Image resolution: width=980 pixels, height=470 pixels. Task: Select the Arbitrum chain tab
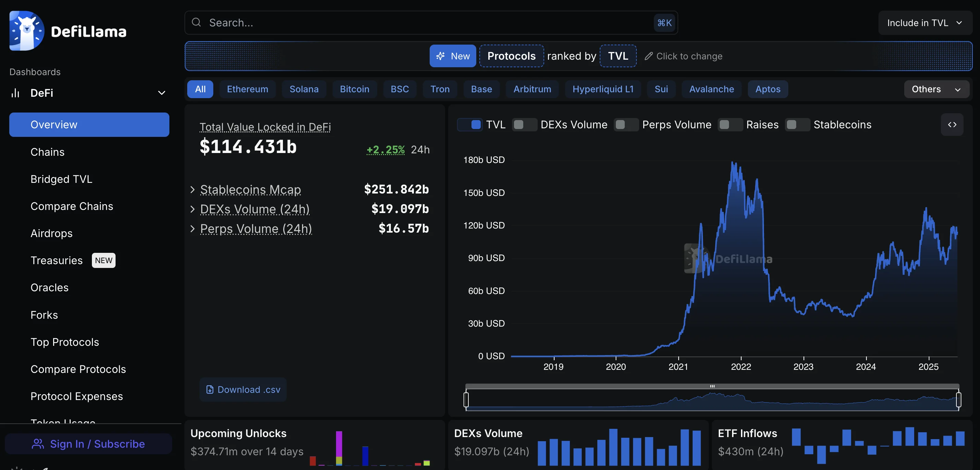[532, 89]
